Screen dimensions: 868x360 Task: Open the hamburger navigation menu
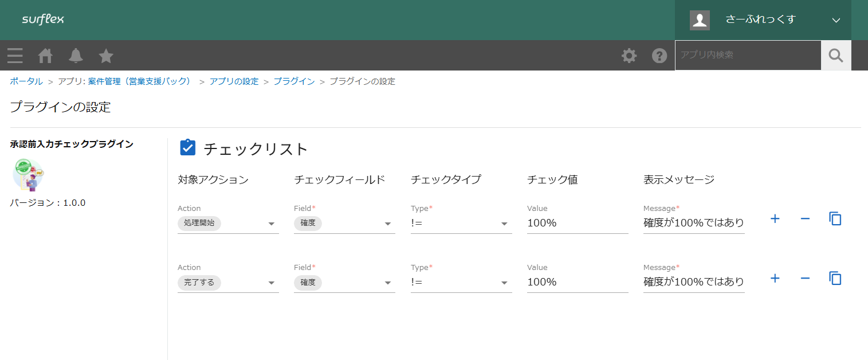click(x=15, y=55)
